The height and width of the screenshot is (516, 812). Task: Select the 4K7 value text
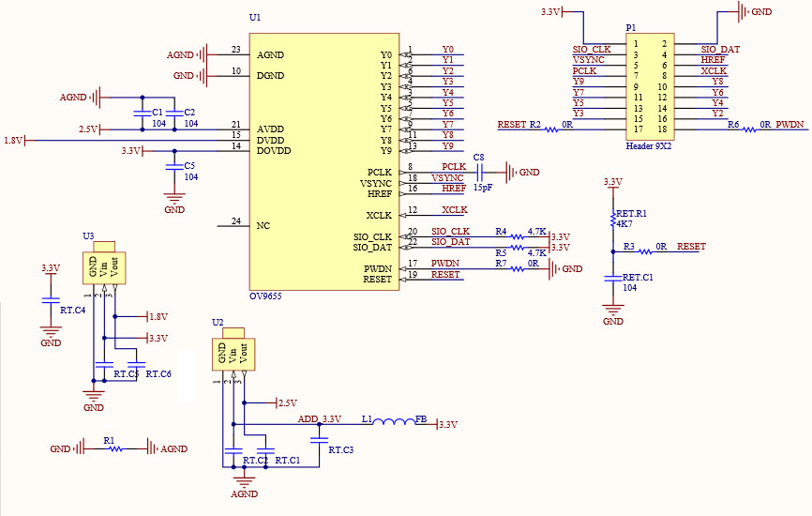tap(624, 224)
